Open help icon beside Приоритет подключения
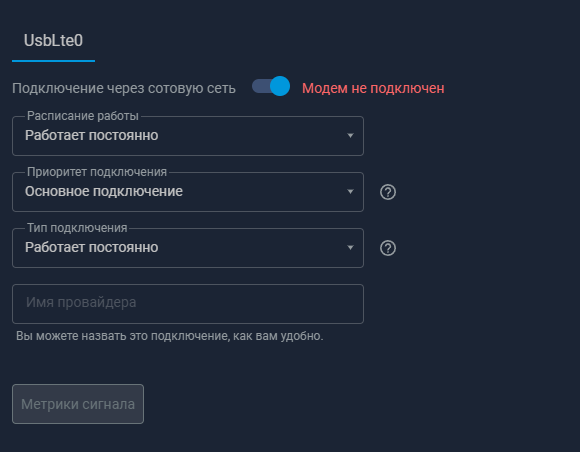 tap(388, 192)
